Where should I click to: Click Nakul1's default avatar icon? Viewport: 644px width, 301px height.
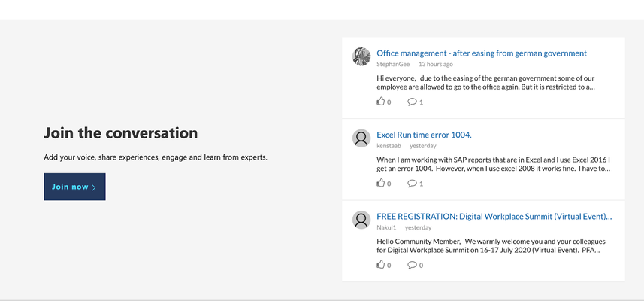(361, 220)
